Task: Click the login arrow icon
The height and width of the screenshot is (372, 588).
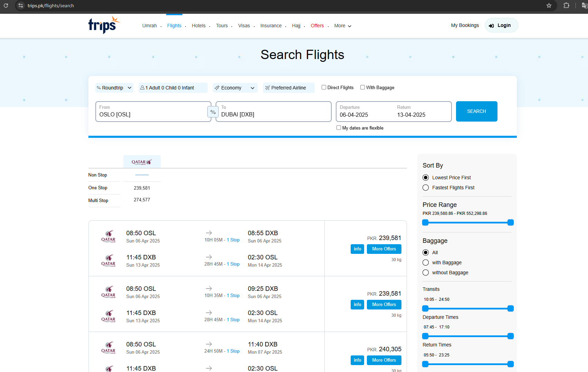Action: (x=491, y=26)
